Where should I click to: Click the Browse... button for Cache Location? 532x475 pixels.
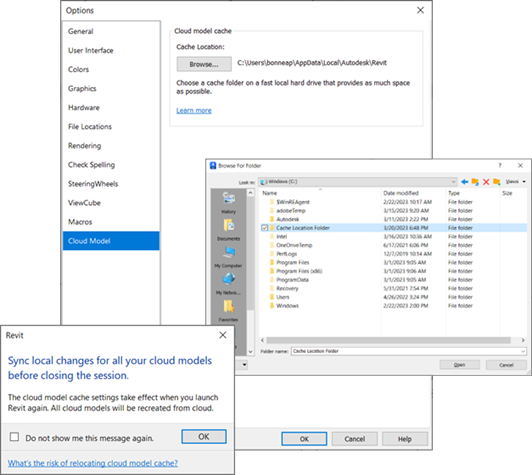pyautogui.click(x=204, y=64)
